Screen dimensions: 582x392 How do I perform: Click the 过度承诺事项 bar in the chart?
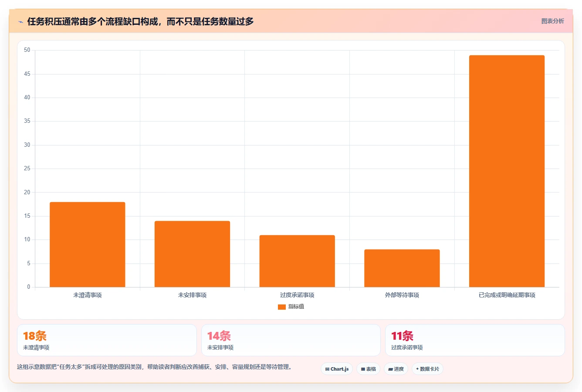[297, 261]
